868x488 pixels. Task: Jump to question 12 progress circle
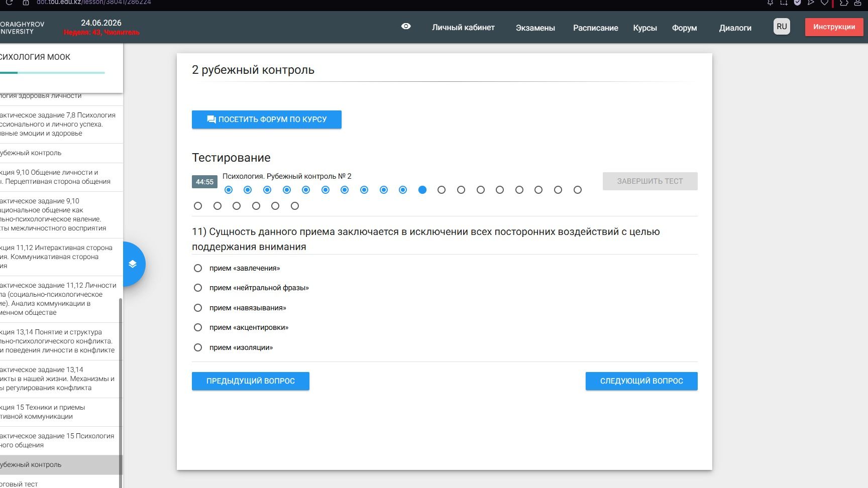point(442,190)
